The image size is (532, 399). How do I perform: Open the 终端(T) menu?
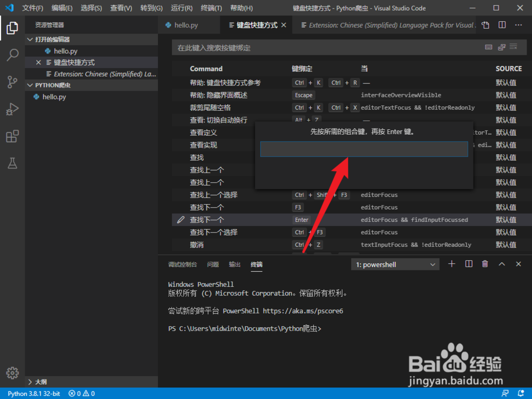211,8
